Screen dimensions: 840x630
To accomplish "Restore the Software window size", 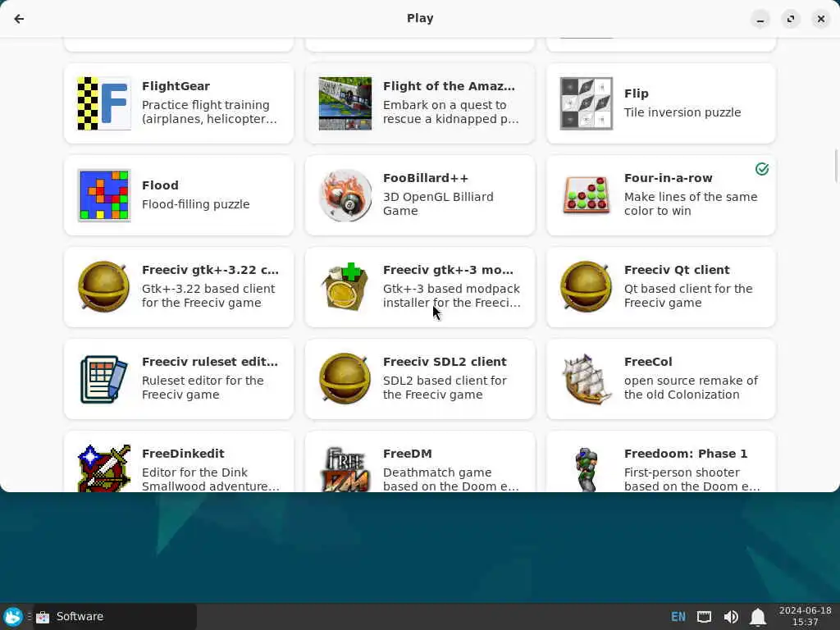I will pos(791,20).
